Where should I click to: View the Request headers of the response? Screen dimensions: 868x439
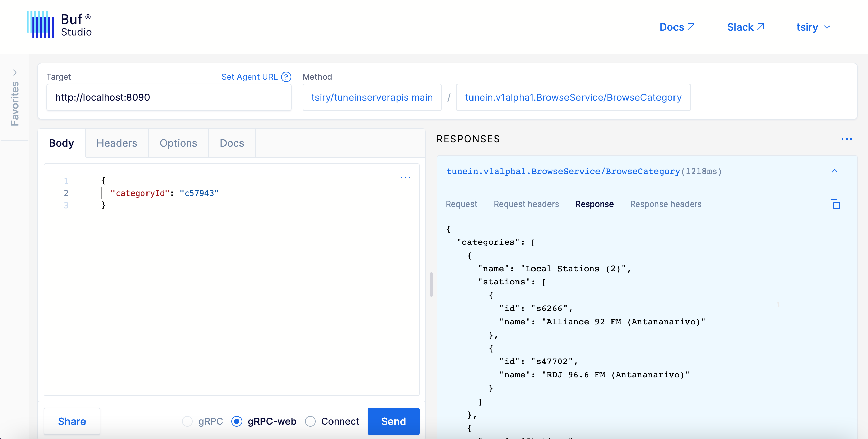click(x=526, y=204)
